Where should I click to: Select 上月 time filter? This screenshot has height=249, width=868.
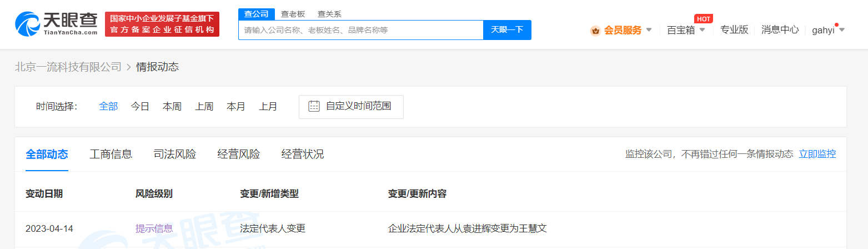(268, 107)
